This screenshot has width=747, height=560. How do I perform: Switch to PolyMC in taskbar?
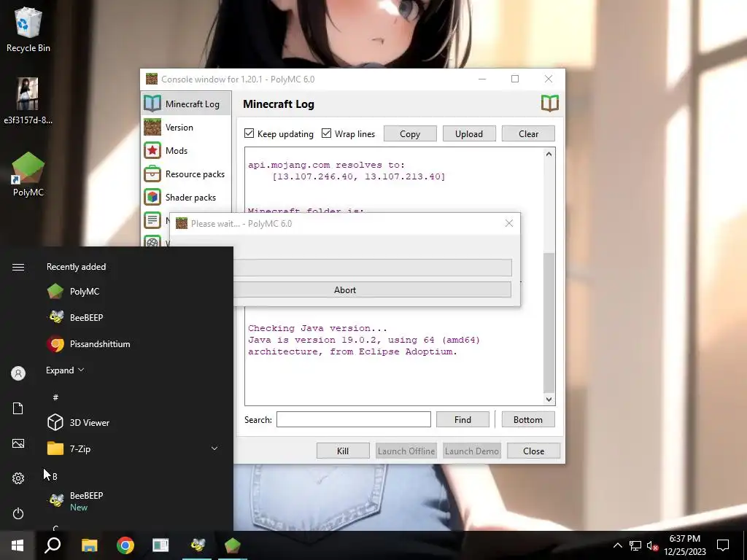click(233, 545)
